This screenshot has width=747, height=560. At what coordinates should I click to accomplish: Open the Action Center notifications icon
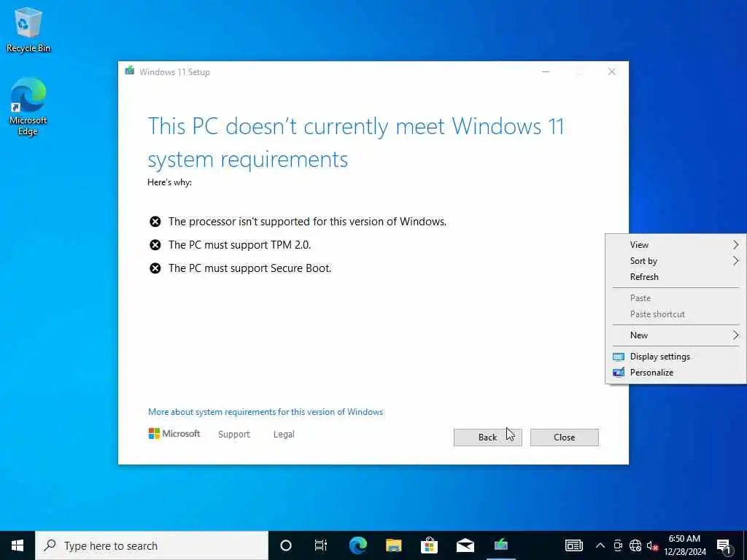724,546
